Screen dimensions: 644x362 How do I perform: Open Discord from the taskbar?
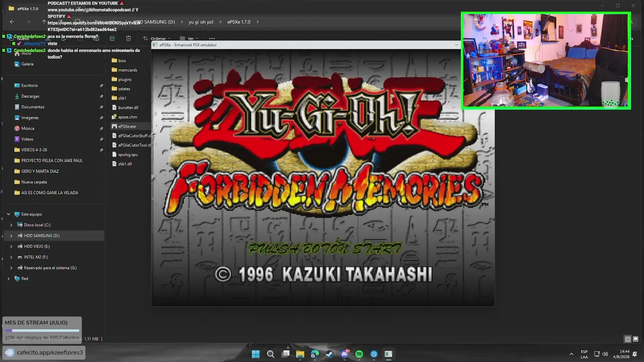click(x=345, y=354)
